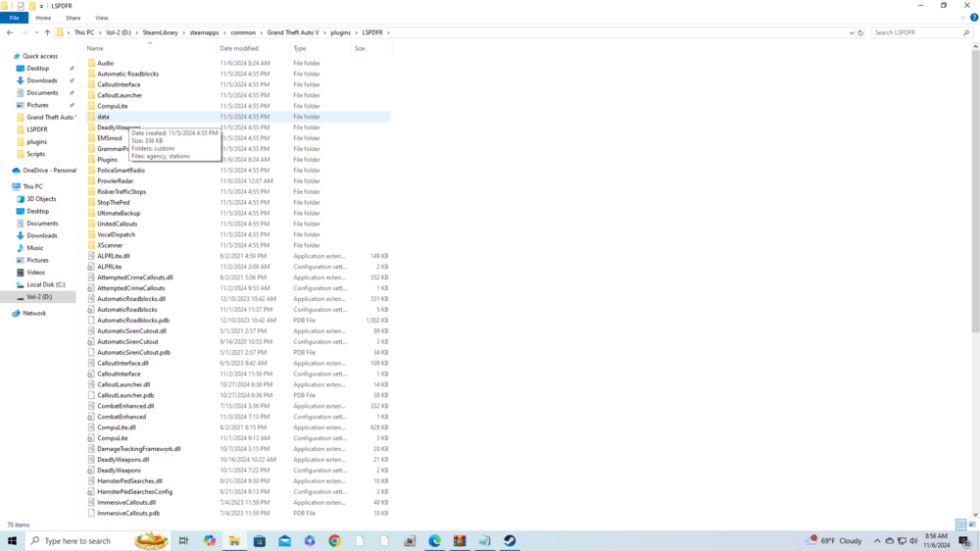
Task: Open WinRAR on the taskbar
Action: 460,541
